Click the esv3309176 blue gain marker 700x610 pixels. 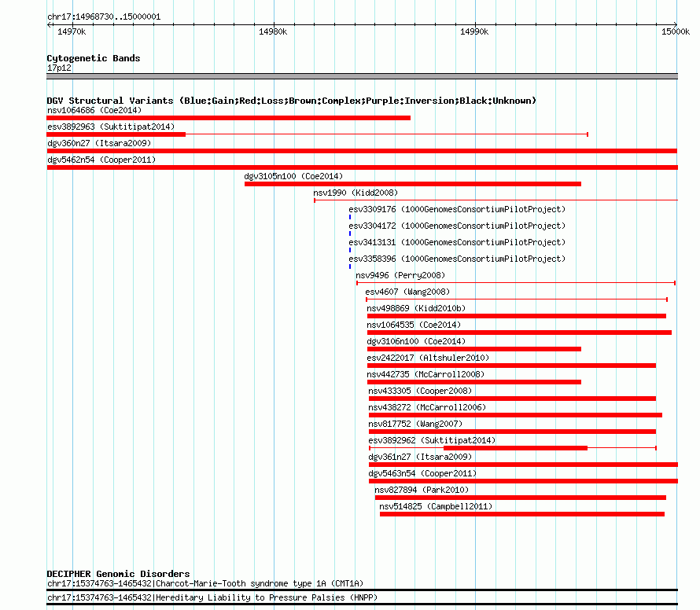click(350, 217)
